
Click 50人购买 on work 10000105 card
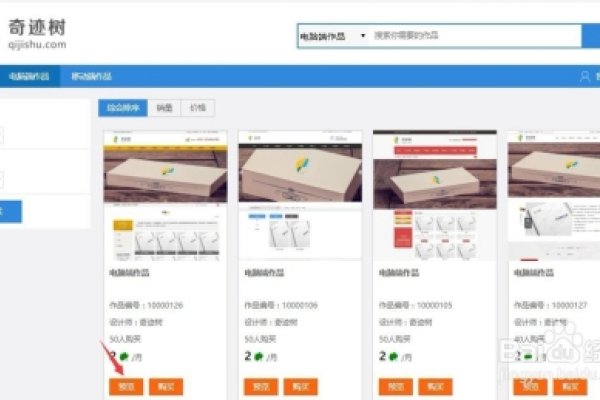pyautogui.click(x=395, y=339)
